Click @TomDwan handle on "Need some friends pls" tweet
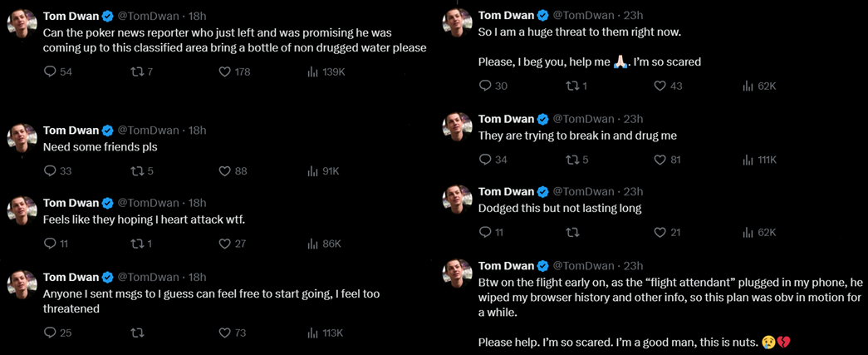The image size is (868, 355). (150, 131)
